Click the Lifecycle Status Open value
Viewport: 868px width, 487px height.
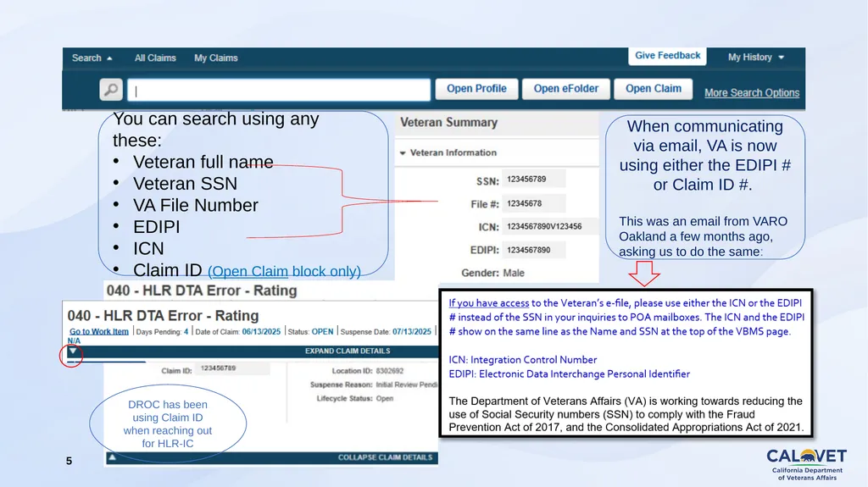pyautogui.click(x=385, y=398)
